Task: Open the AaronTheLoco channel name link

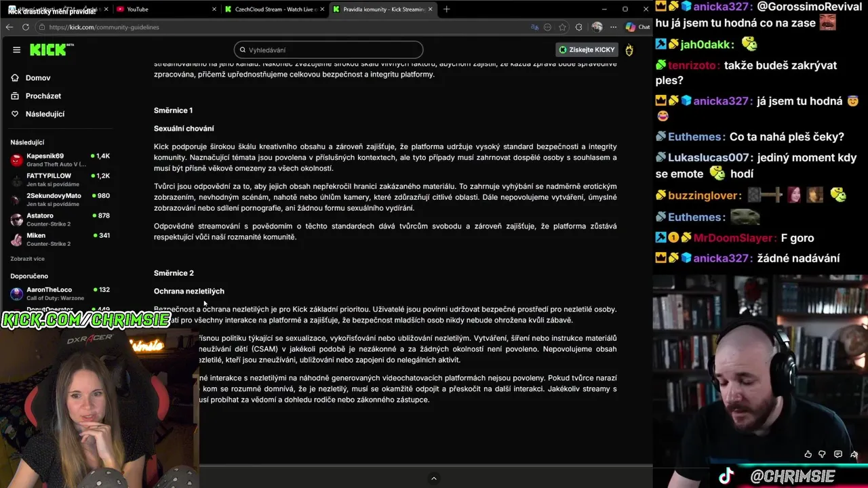Action: pos(49,289)
